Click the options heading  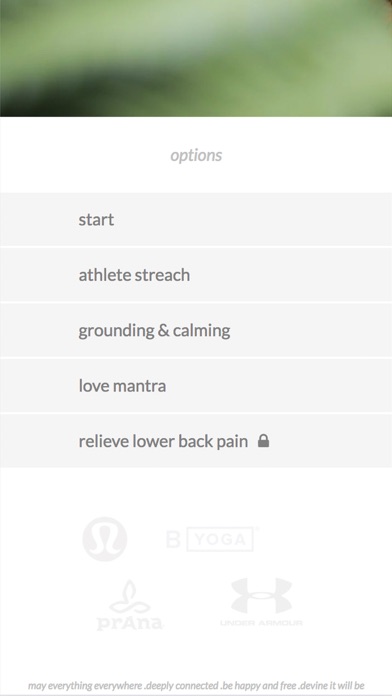point(196,155)
